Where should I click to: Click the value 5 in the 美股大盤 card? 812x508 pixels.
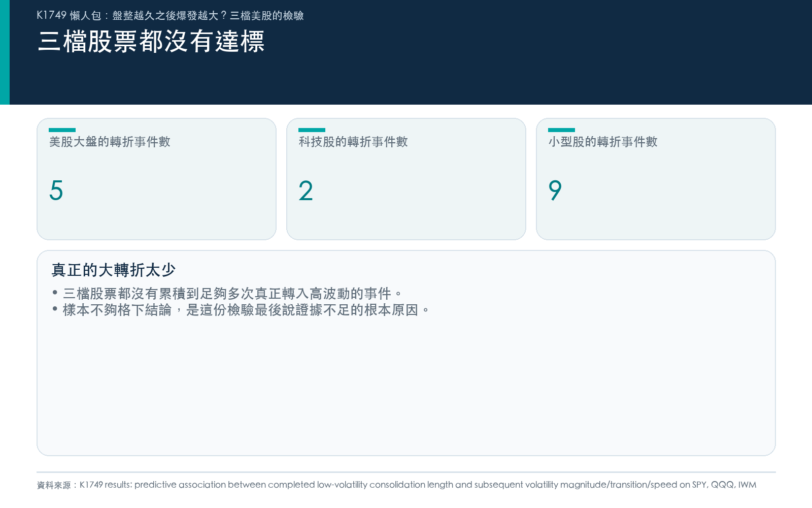tap(56, 190)
